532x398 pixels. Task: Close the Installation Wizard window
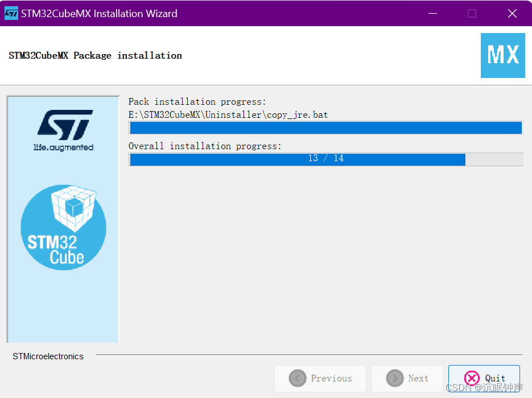click(512, 13)
